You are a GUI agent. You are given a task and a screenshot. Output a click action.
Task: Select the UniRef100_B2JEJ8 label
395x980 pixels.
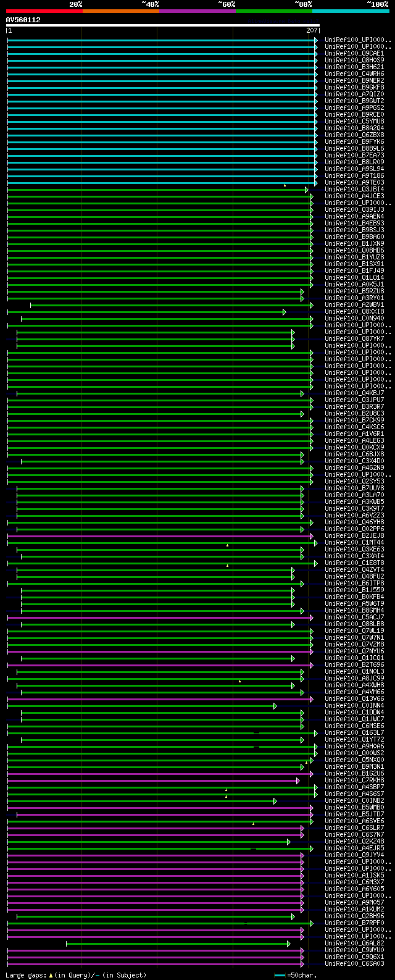(354, 536)
